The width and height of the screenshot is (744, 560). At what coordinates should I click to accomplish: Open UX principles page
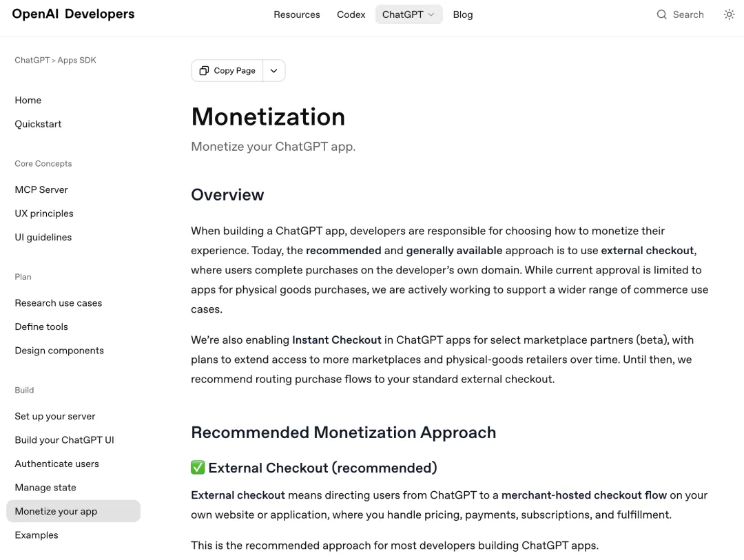[x=44, y=214]
